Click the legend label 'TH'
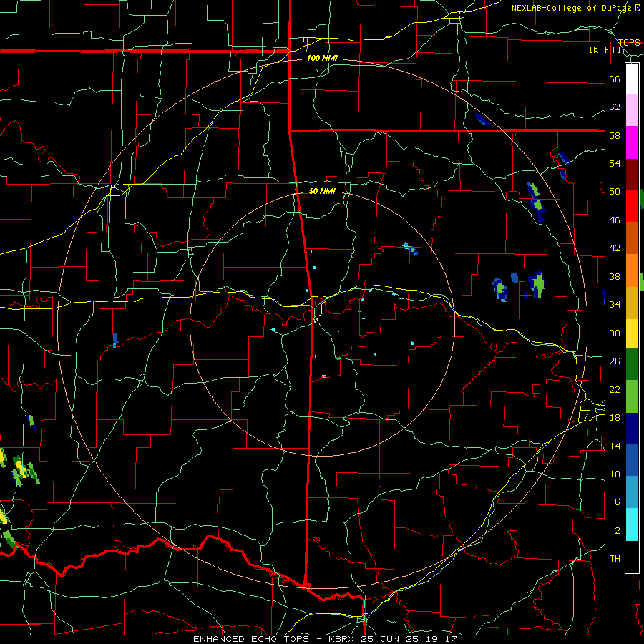Image resolution: width=644 pixels, height=644 pixels. [x=615, y=559]
